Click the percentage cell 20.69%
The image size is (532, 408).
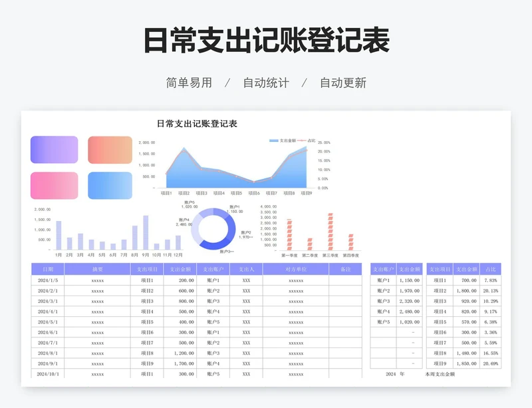491,363
